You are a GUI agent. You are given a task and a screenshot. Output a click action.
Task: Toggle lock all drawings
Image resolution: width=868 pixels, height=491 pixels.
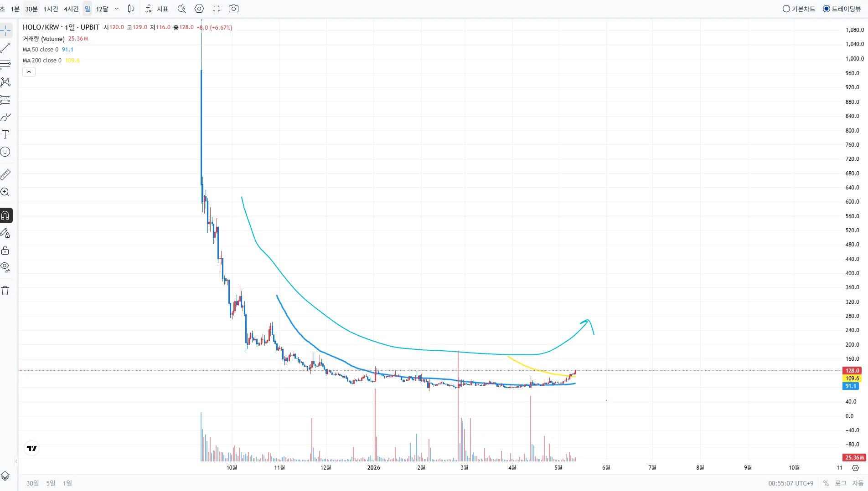tap(5, 251)
